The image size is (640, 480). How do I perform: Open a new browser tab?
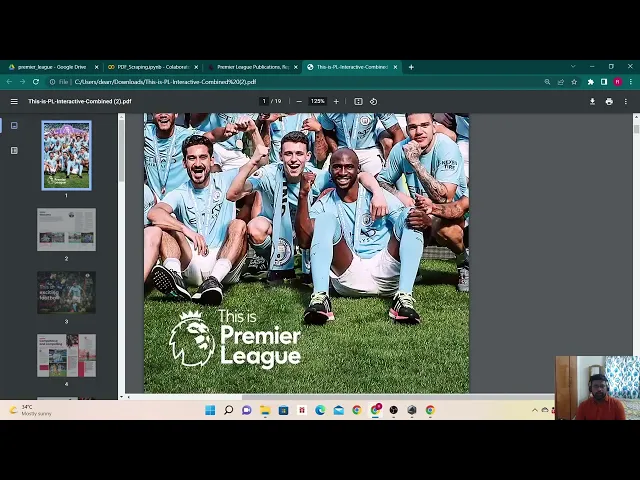tap(411, 67)
